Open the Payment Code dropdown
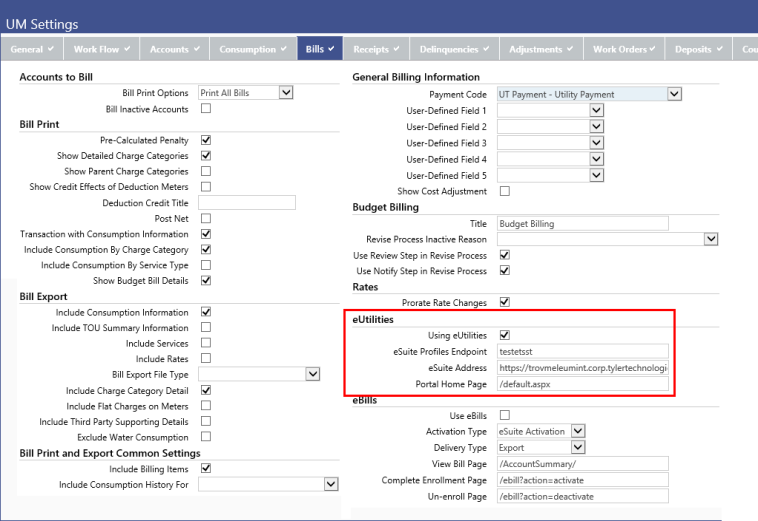The width and height of the screenshot is (758, 521). coord(674,94)
